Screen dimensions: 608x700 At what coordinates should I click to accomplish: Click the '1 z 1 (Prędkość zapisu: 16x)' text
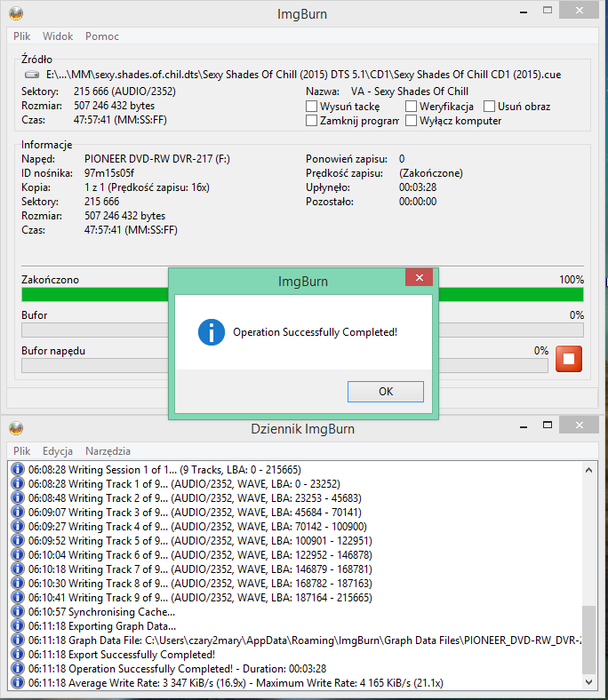coord(147,187)
